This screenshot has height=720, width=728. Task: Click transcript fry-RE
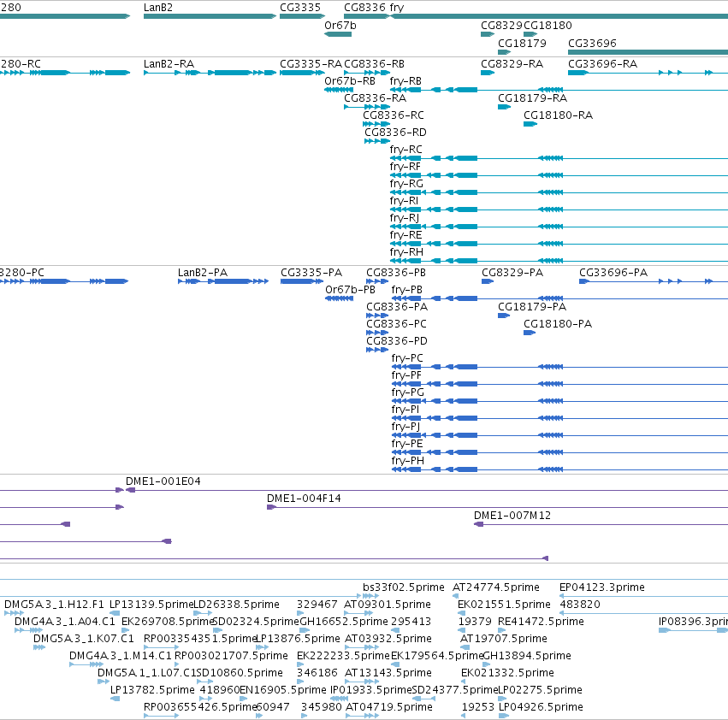[x=559, y=244]
